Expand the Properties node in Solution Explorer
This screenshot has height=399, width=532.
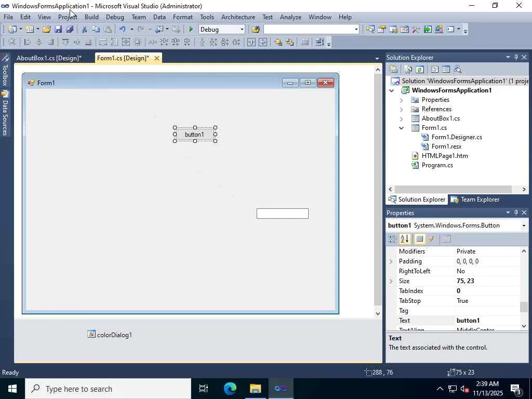(402, 100)
